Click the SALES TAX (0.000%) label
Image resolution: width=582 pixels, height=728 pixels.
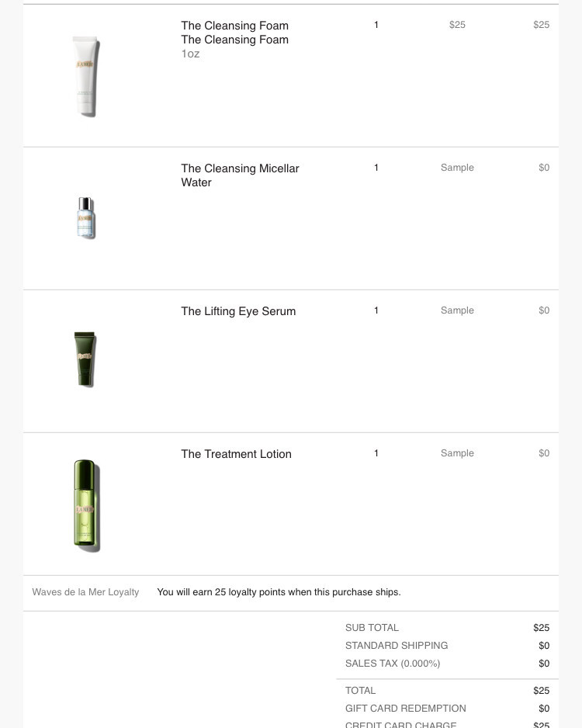point(393,664)
